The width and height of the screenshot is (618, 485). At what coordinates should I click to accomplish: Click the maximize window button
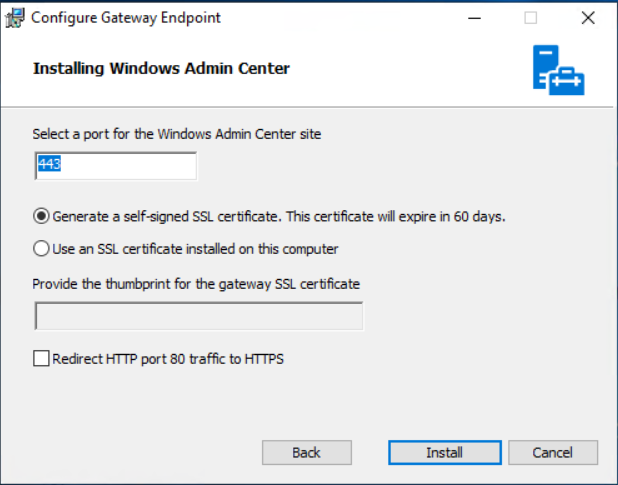(x=530, y=18)
